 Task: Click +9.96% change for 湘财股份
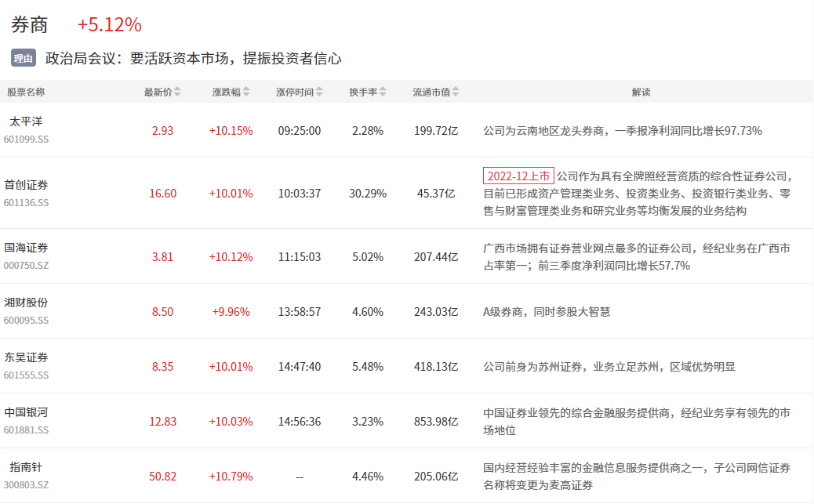[x=231, y=312]
